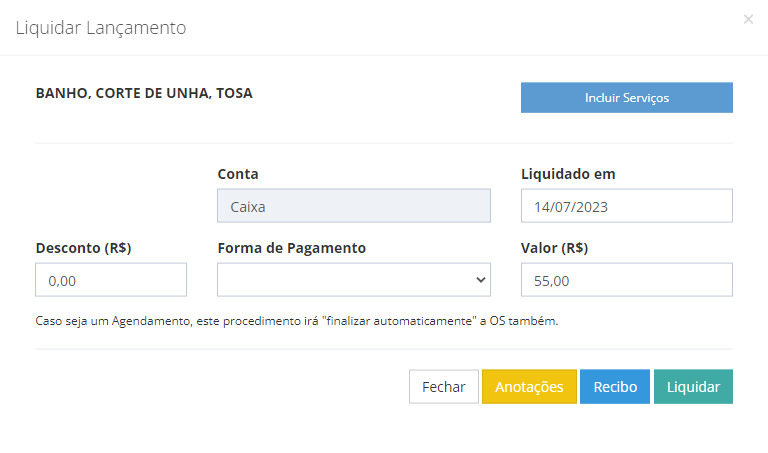Dismiss the dialog using Fechar
The width and height of the screenshot is (768, 453).
click(444, 386)
